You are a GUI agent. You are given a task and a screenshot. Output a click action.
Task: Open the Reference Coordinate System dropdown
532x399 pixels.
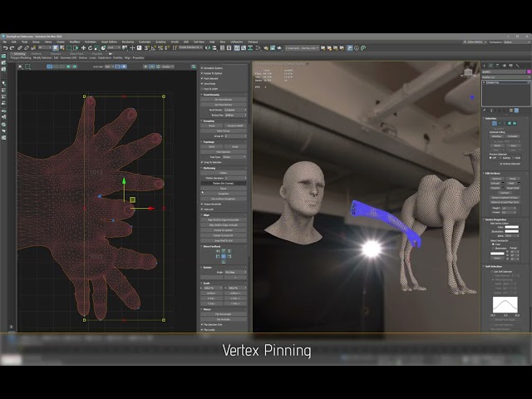pyautogui.click(x=114, y=48)
